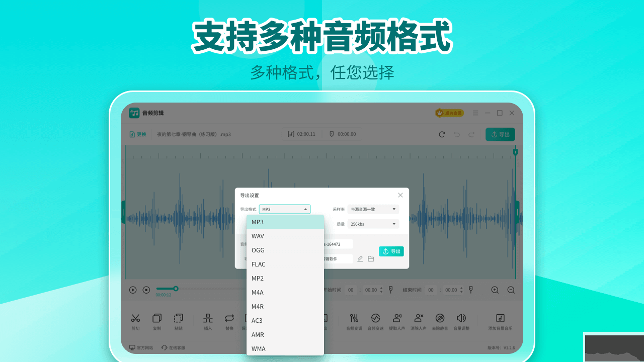The image size is (644, 362).
Task: Click the top-right 导出 export button
Action: pyautogui.click(x=500, y=134)
